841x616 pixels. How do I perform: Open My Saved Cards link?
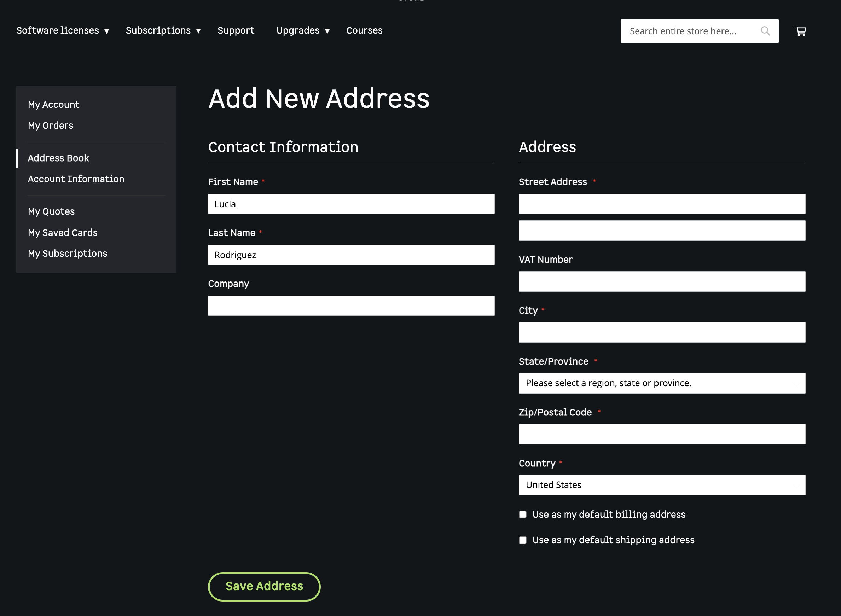click(63, 233)
